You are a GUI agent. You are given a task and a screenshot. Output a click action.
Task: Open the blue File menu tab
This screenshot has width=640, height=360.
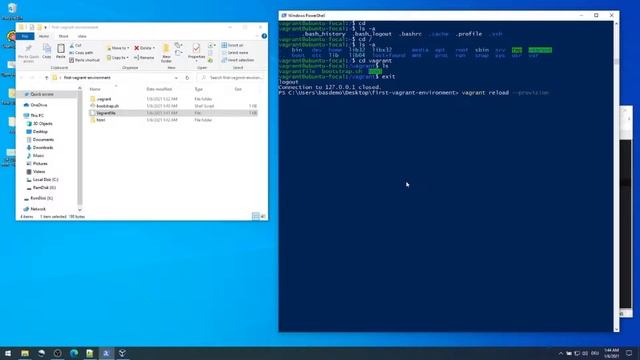[25, 36]
